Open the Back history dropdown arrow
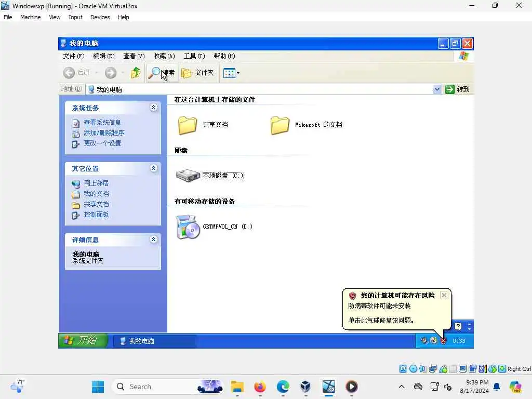The width and height of the screenshot is (532, 399). (96, 73)
